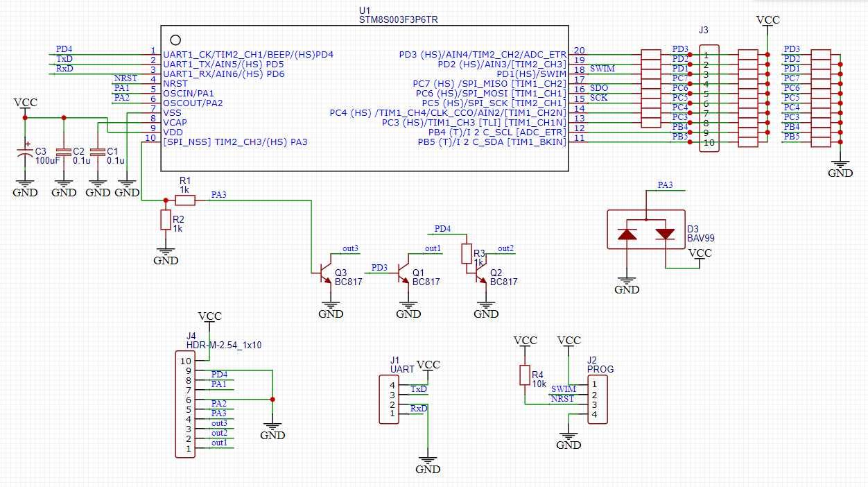Select the J4 HDR-M-2.54_1x10 header body
The height and width of the screenshot is (487, 868).
point(184,404)
